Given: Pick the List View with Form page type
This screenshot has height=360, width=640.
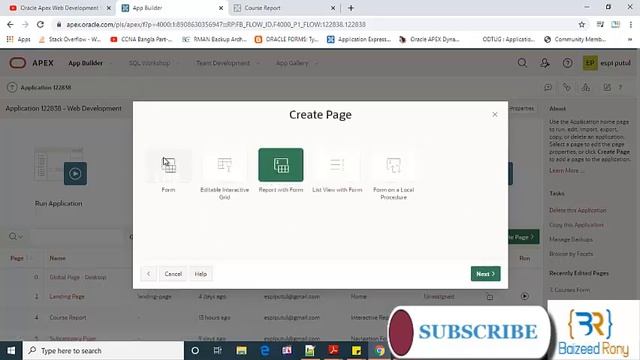Looking at the screenshot, I should [337, 165].
